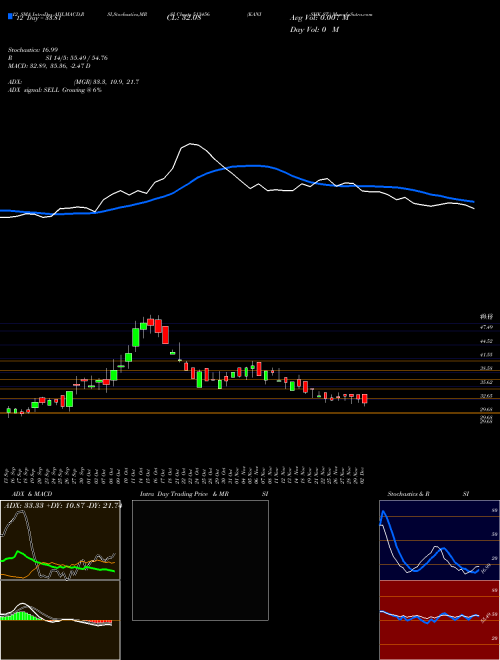Click the 'CL: 32.08' closing price text

coord(184,18)
